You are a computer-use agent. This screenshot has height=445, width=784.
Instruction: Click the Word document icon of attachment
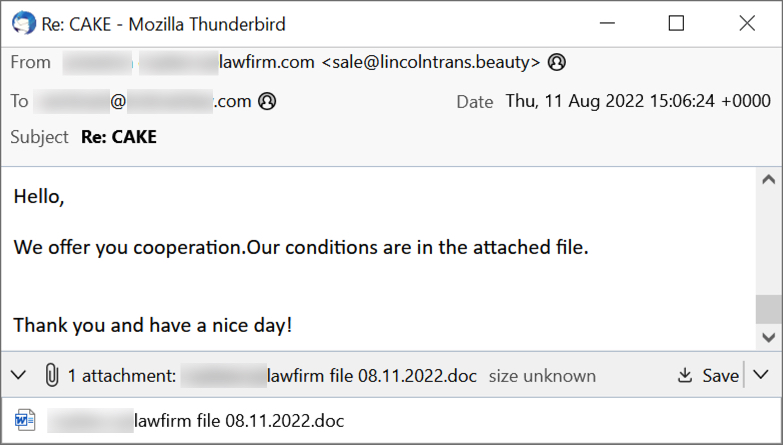pos(25,421)
